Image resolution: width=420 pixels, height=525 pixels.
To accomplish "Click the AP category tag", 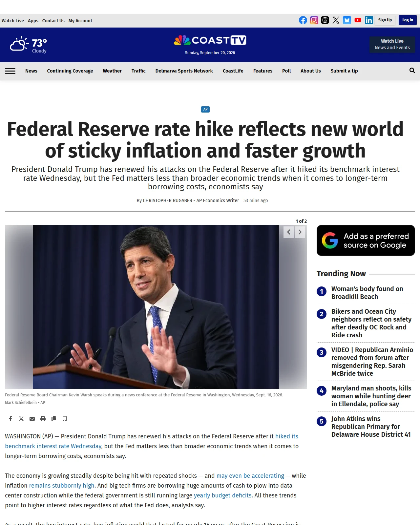I will click(x=205, y=109).
